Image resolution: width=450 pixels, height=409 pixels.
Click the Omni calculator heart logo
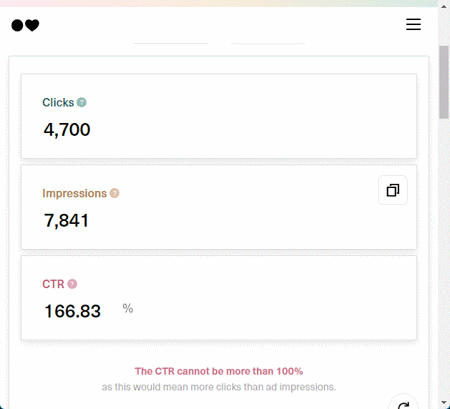[25, 25]
